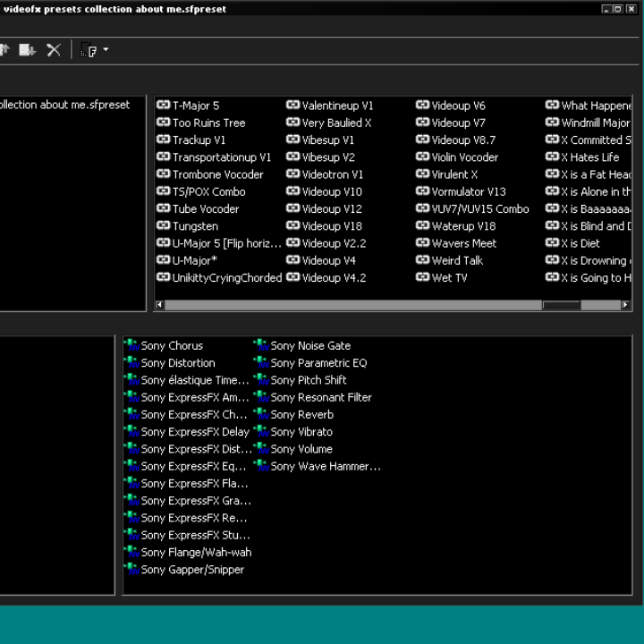The width and height of the screenshot is (644, 644).
Task: Select Sony Noise Gate effect
Action: (x=310, y=346)
